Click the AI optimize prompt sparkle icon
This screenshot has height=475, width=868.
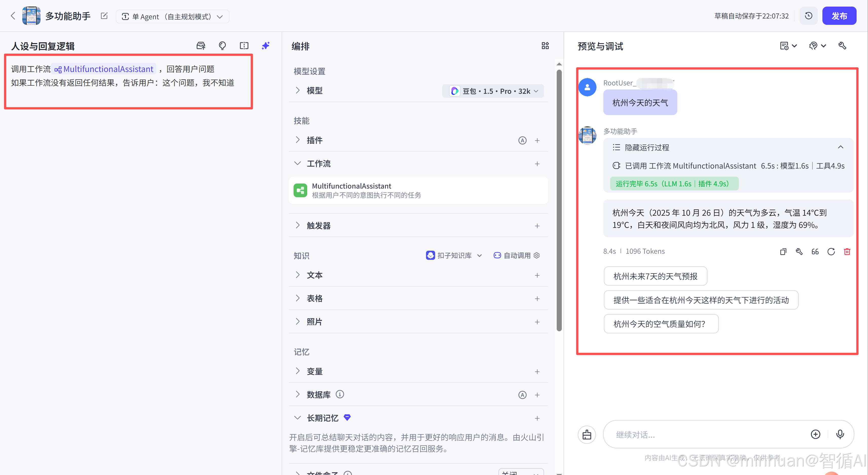tap(265, 46)
